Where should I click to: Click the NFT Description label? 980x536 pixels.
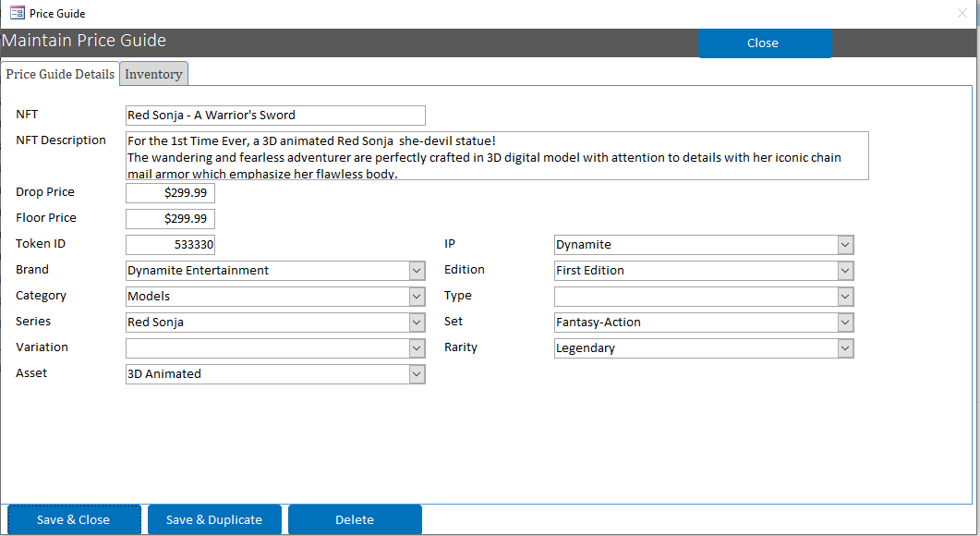click(61, 140)
